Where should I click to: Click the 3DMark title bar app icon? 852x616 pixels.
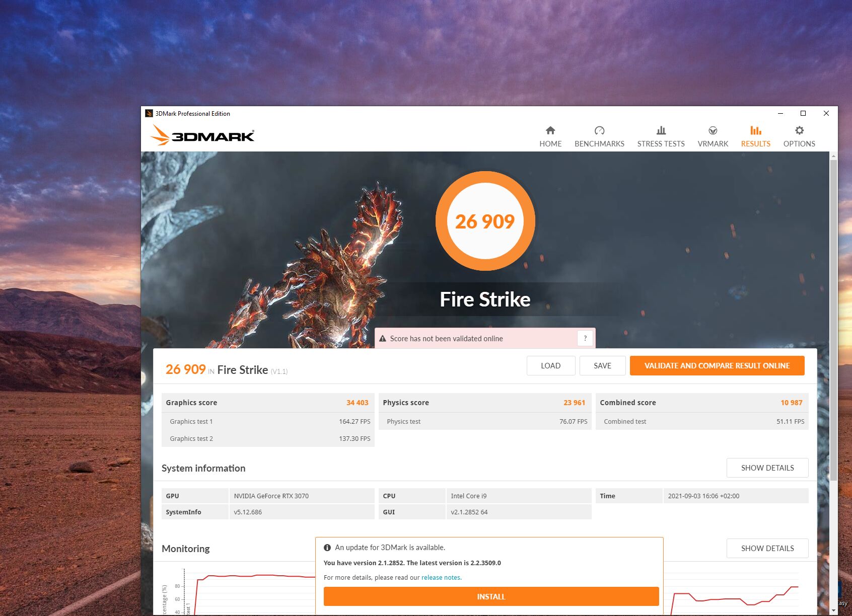[x=149, y=113]
